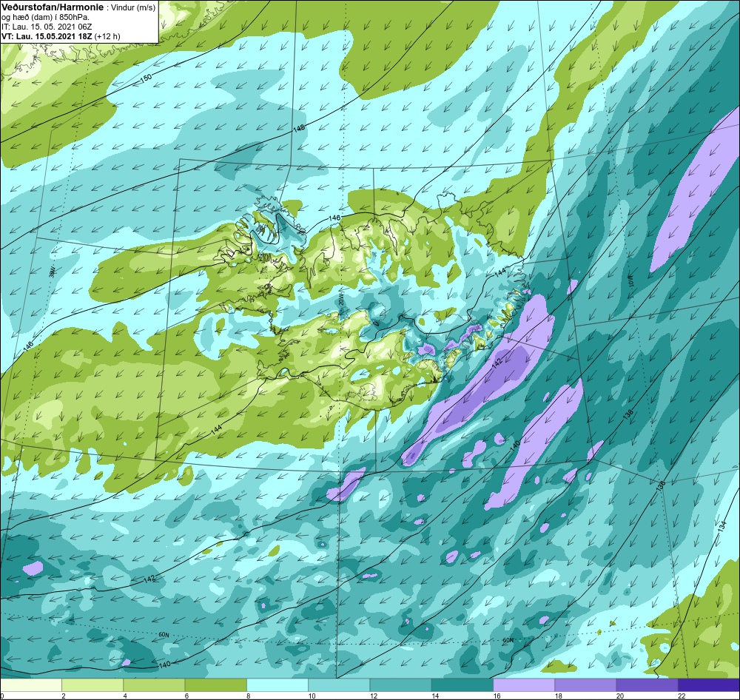This screenshot has height=700, width=740.
Task: Click the legend scale value 14
Action: [x=434, y=696]
